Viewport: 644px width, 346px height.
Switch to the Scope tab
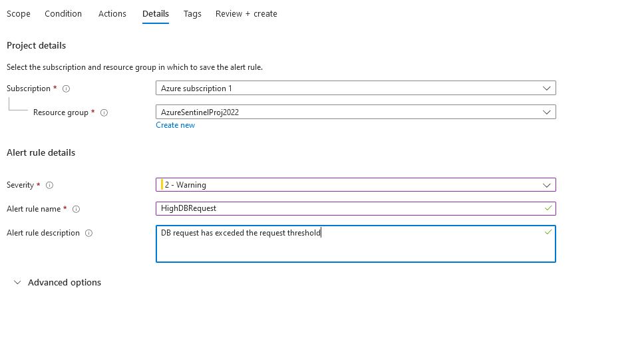pos(19,13)
